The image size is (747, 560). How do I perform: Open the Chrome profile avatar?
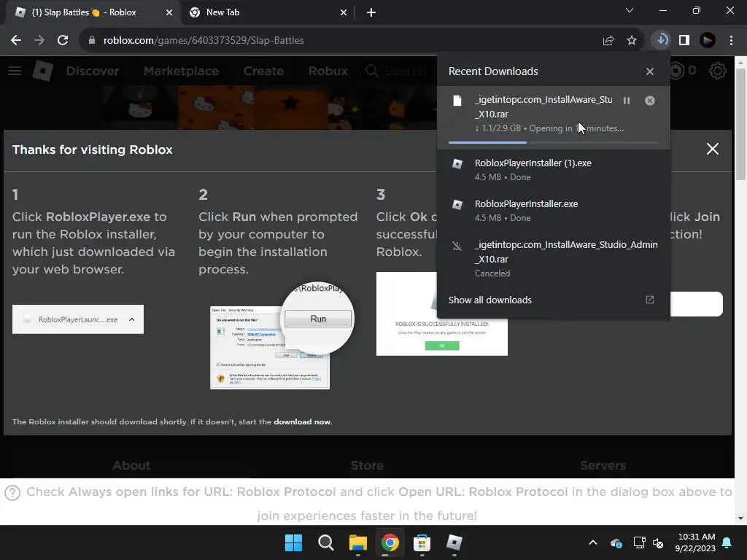click(x=708, y=40)
